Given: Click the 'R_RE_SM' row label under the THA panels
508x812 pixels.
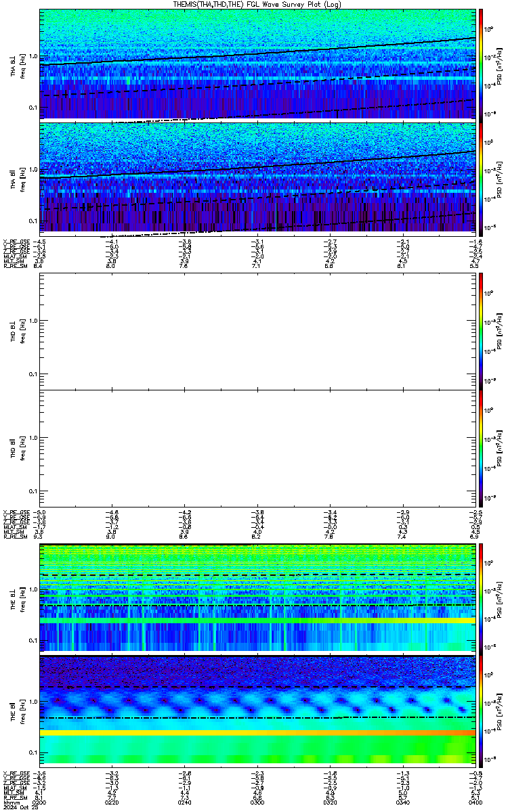Looking at the screenshot, I should coord(14,266).
